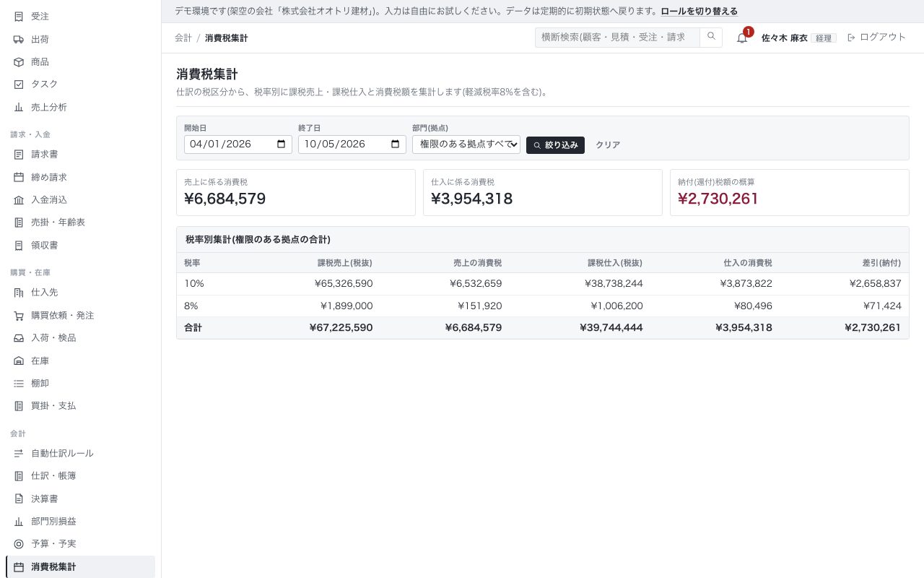This screenshot has height=578, width=924.
Task: Open the 開始日 calendar picker
Action: tap(281, 144)
